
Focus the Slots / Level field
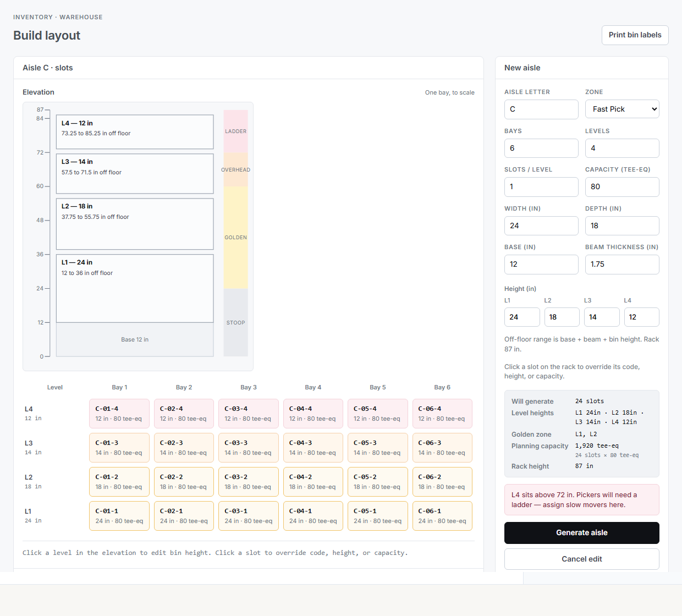click(x=541, y=186)
